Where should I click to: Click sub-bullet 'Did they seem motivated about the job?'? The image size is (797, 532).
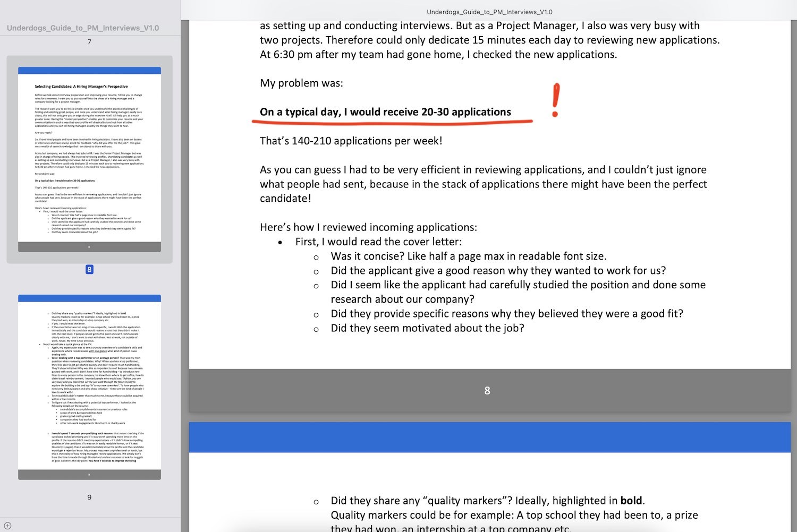(427, 328)
